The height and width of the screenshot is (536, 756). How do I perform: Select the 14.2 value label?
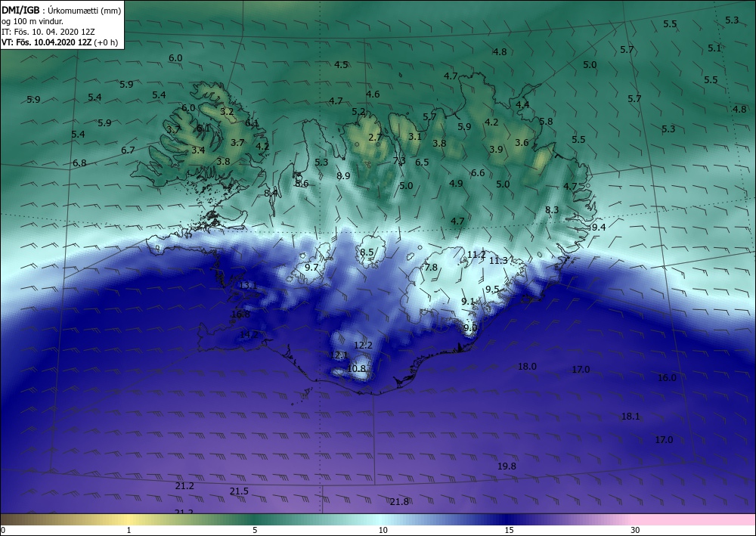coord(249,334)
